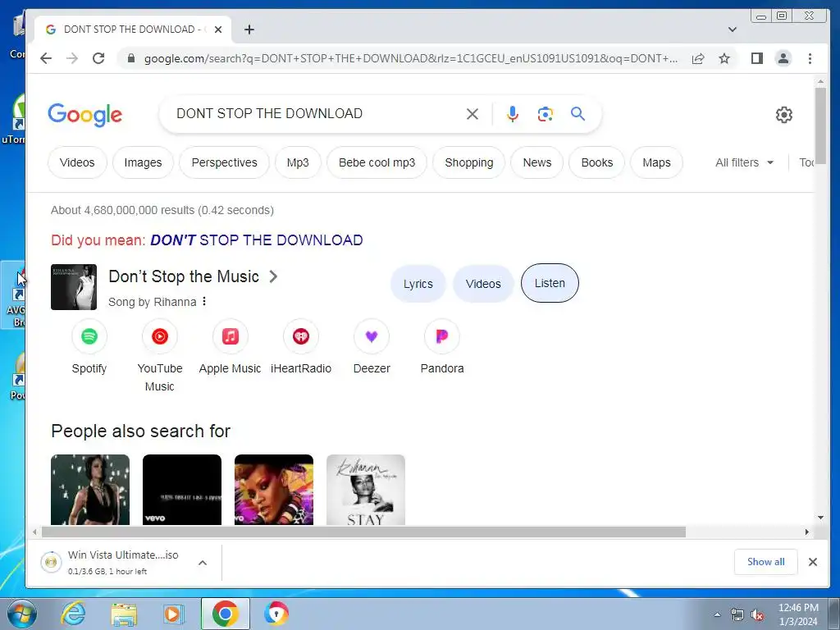
Task: Filter results by Maps
Action: 657,162
